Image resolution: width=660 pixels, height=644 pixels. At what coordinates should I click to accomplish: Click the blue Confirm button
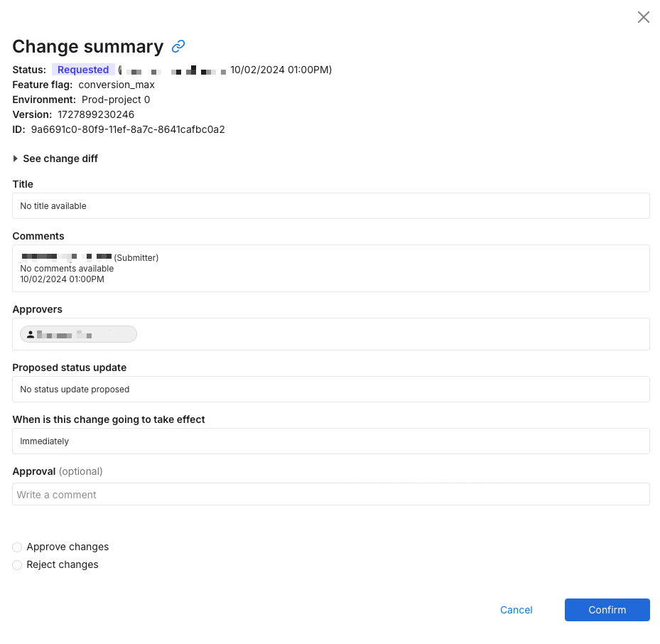(607, 610)
